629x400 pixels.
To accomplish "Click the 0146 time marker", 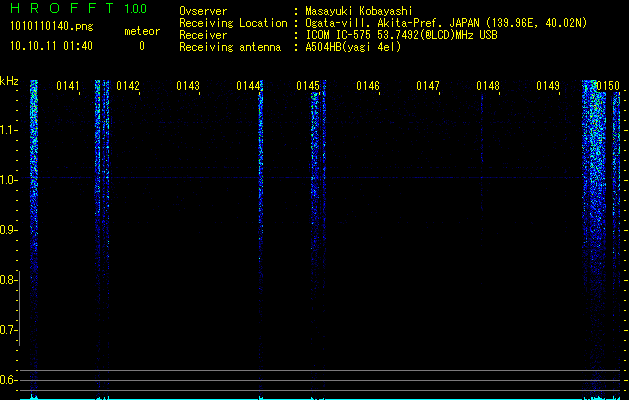I will click(x=368, y=86).
